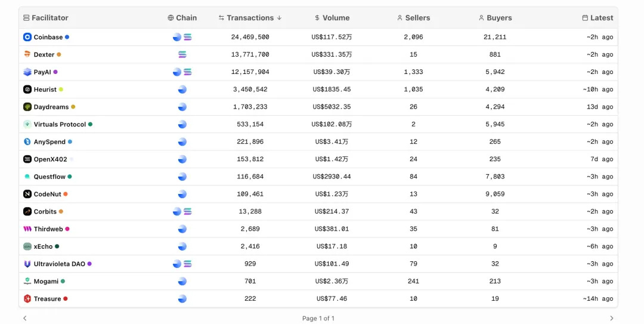Click the OpenX402 logo icon
Viewport: 644px width, 324px height.
tap(27, 159)
